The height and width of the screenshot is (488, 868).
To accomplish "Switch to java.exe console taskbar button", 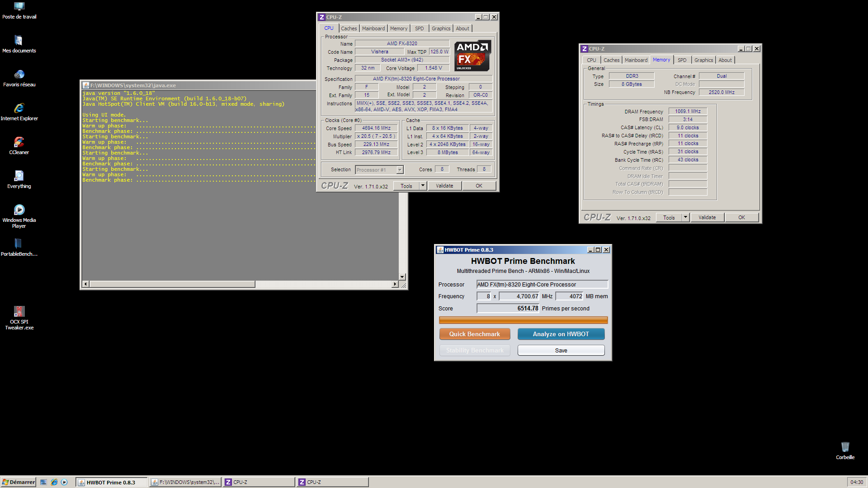I will click(185, 482).
